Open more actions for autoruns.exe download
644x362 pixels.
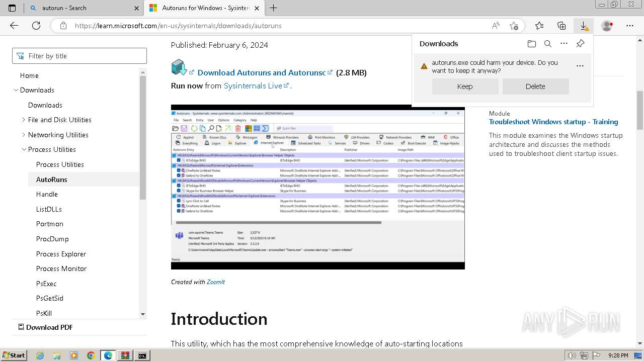[580, 66]
